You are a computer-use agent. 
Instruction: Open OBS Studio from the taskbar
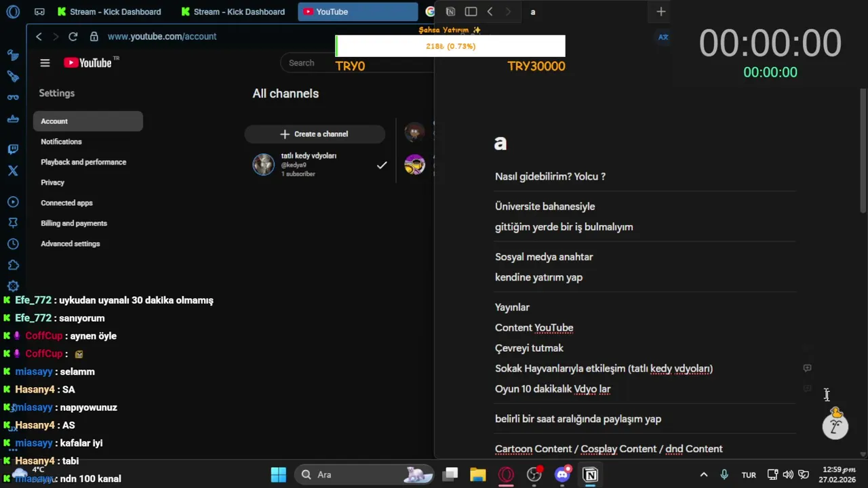(534, 474)
